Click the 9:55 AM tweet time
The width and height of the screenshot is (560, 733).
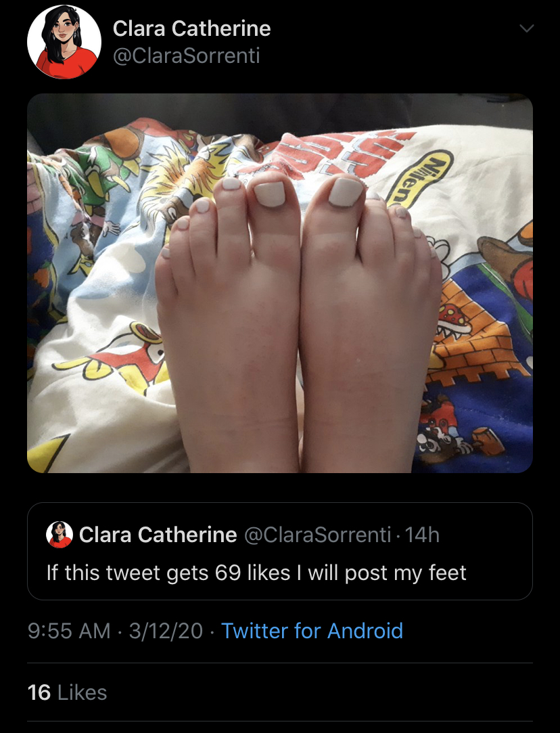coord(69,631)
